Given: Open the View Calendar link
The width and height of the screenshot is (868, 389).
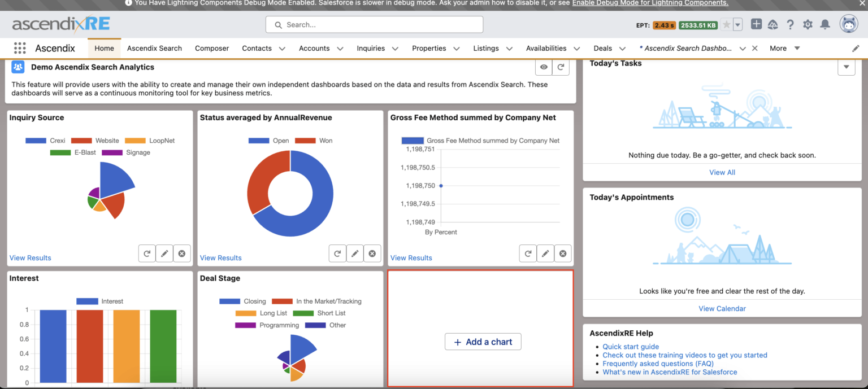Looking at the screenshot, I should point(722,308).
